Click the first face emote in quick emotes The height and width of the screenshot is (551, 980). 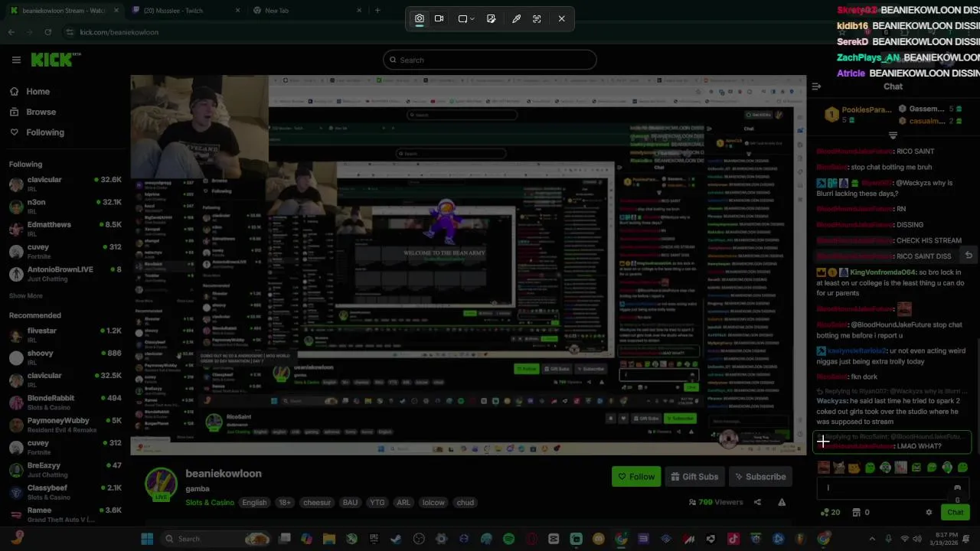[x=824, y=468]
